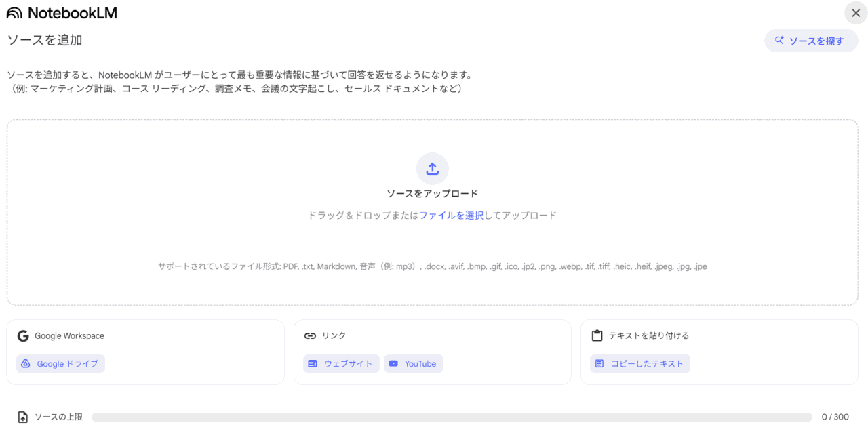
Task: Click the supported file formats text
Action: point(433,266)
